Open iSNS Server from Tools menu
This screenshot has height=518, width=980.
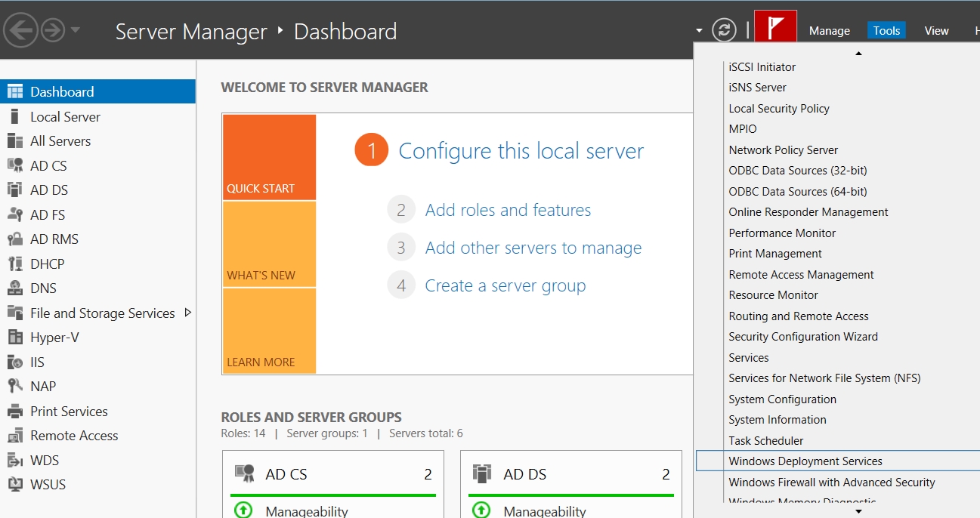(758, 88)
